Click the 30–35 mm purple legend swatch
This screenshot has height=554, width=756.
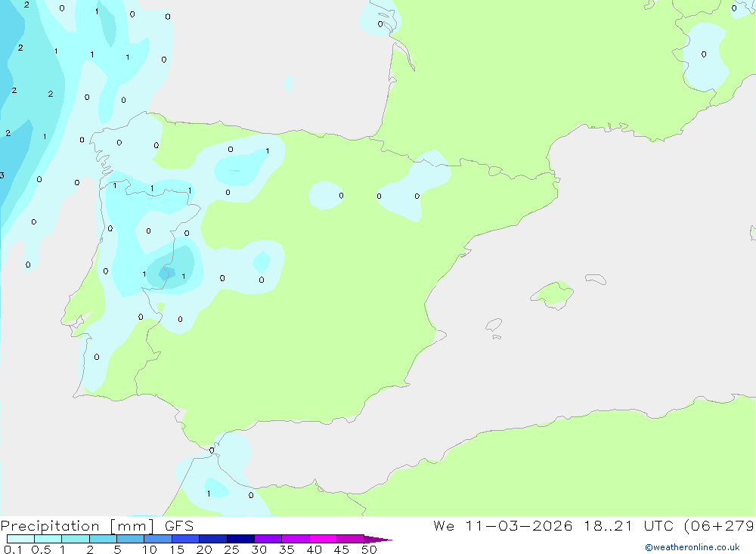click(x=268, y=539)
